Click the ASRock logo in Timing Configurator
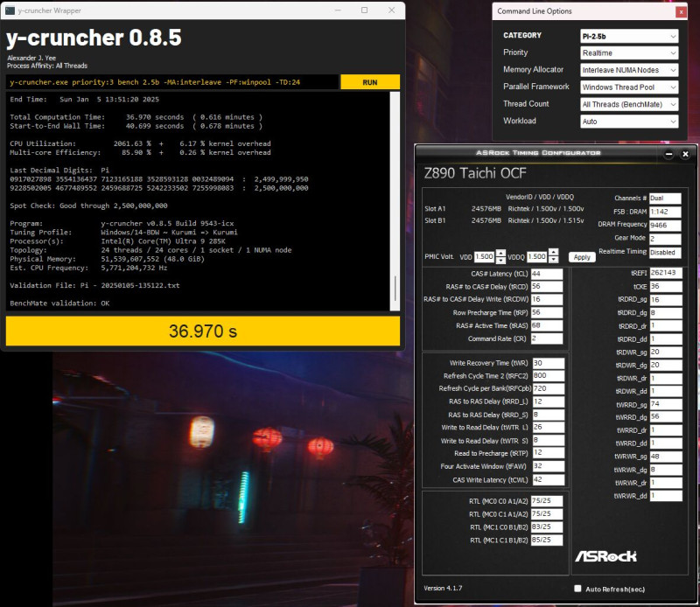The height and width of the screenshot is (607, 700). (605, 556)
